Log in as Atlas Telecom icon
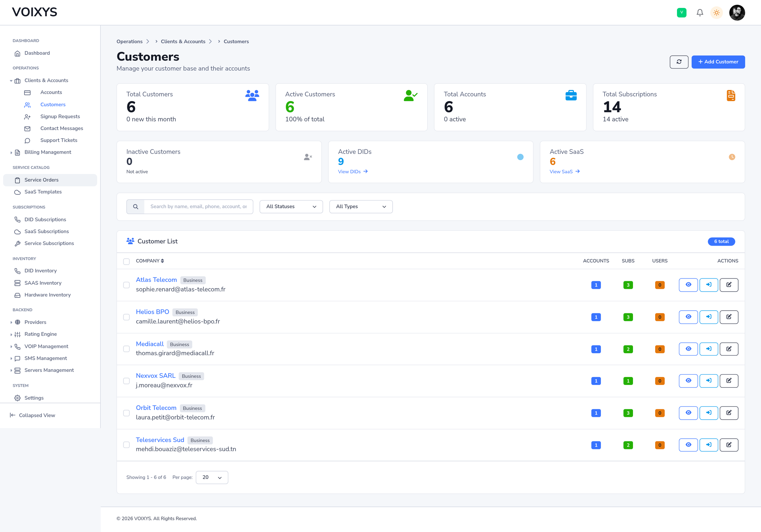 (x=709, y=285)
